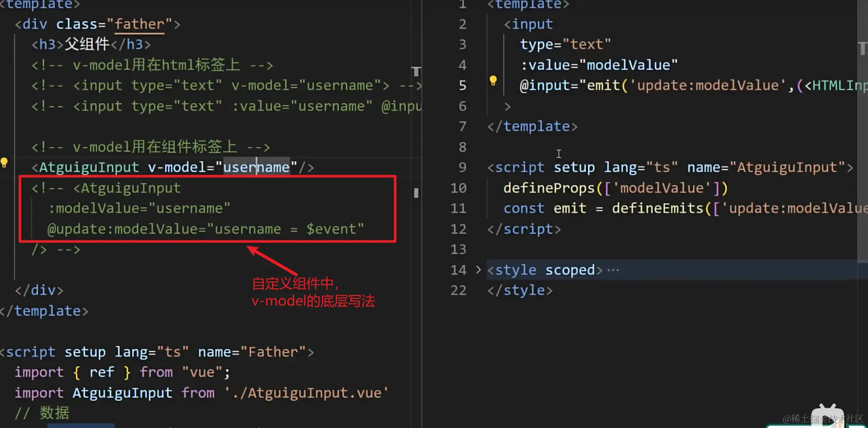868x428 pixels.
Task: Click the lightbulb beside the AtguiguInput v-model line
Action: (x=4, y=162)
